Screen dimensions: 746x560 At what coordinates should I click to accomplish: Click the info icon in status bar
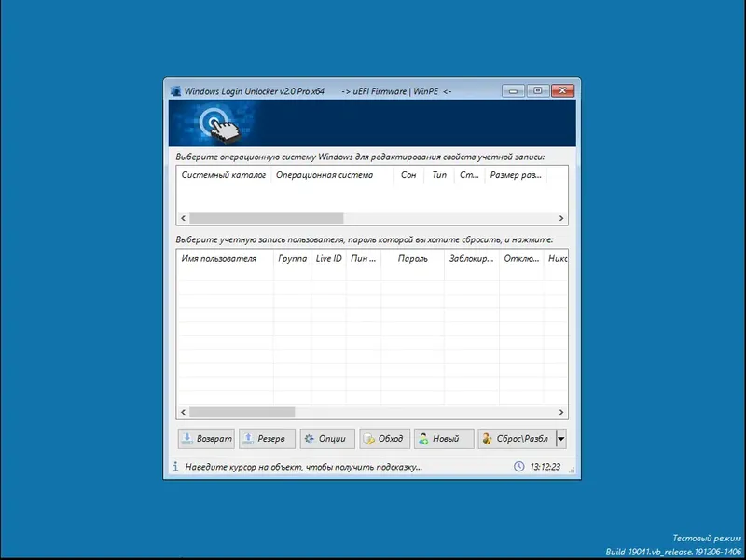click(175, 466)
